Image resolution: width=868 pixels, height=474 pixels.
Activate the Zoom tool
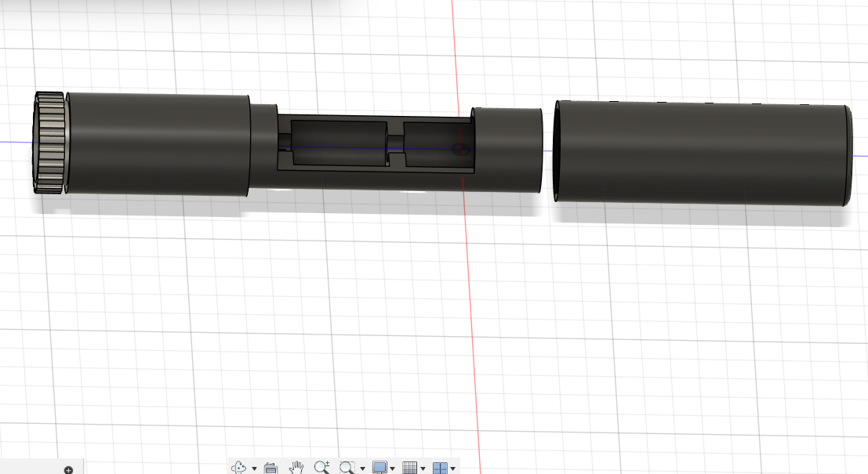click(321, 466)
